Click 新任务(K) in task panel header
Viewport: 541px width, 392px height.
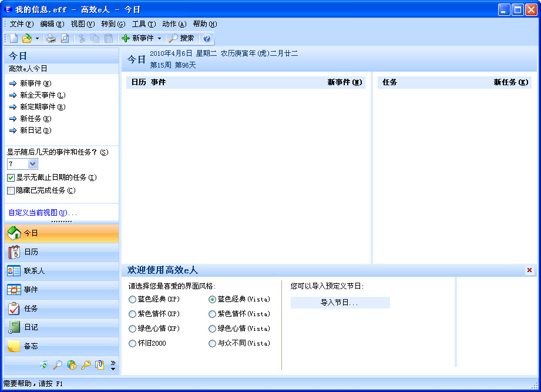510,82
